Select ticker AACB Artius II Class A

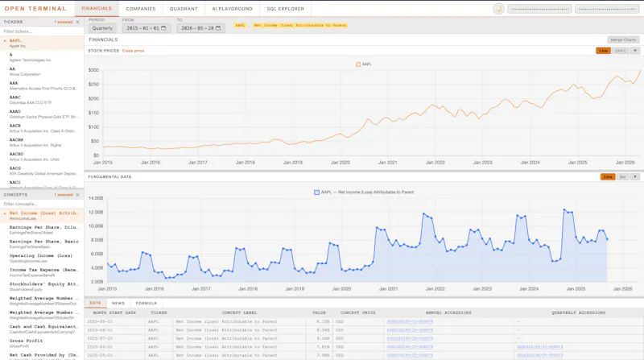click(42, 128)
